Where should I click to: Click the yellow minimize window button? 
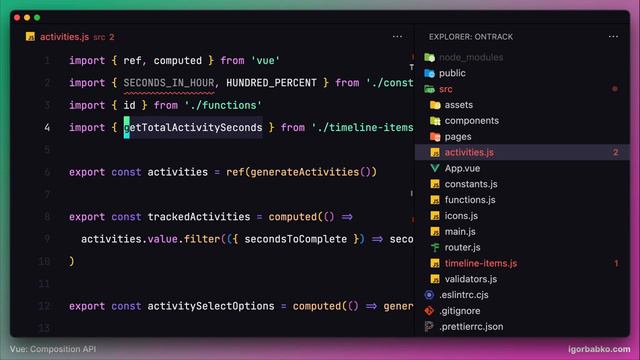[x=27, y=18]
